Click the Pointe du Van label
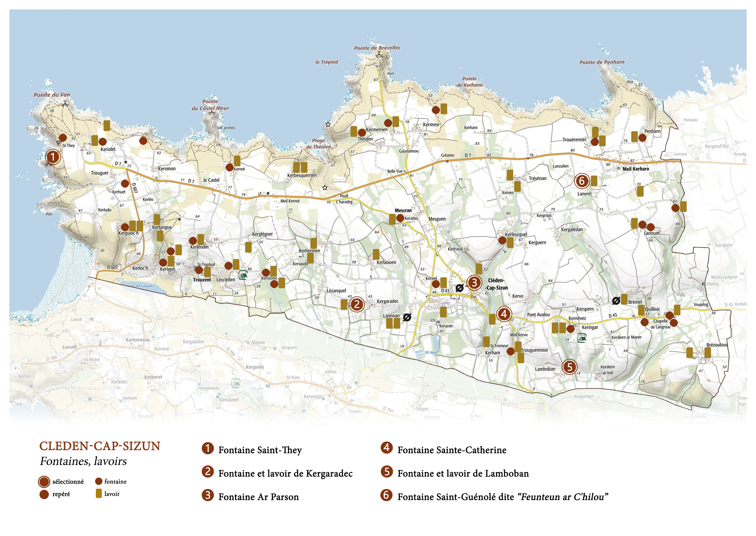This screenshot has height=536, width=756. tap(52, 95)
